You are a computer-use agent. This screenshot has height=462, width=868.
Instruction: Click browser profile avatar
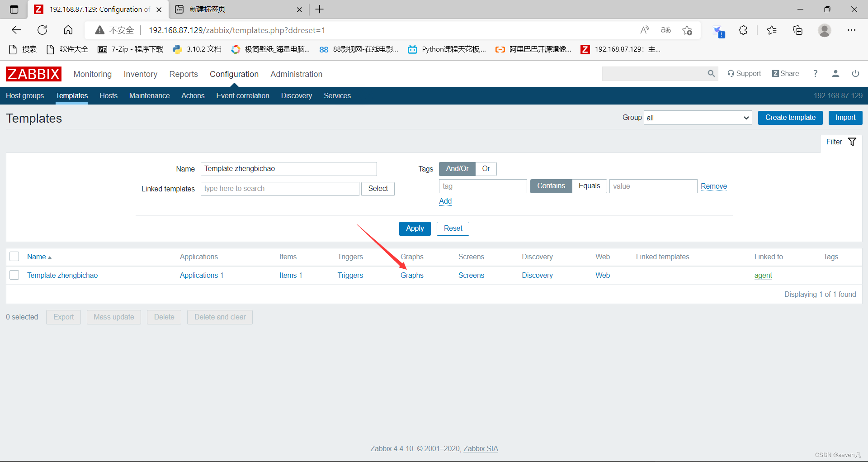(x=825, y=30)
